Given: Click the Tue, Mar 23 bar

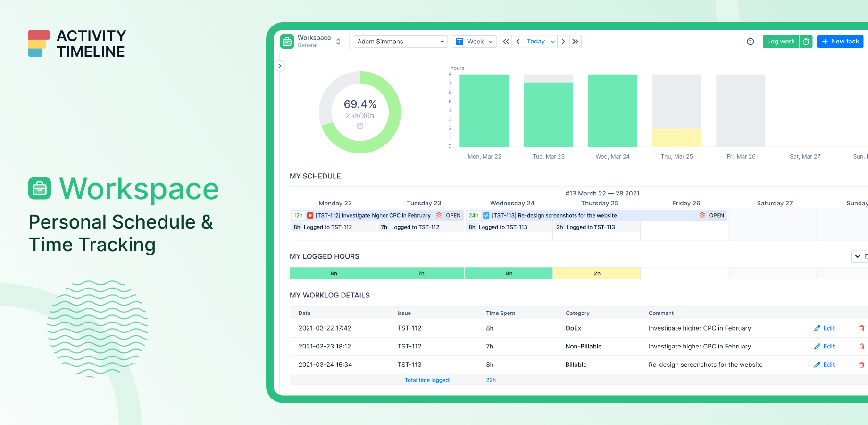Looking at the screenshot, I should coord(548,115).
